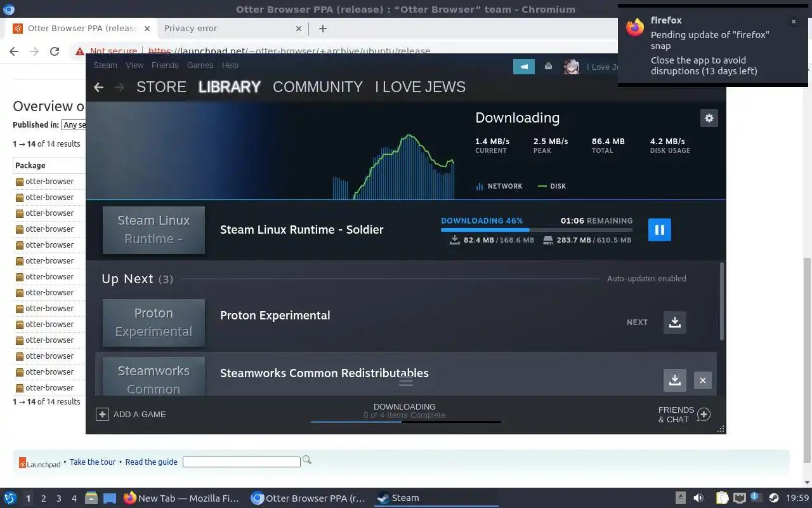The height and width of the screenshot is (508, 812).
Task: Click the Proton Experimental thumbnail
Action: pyautogui.click(x=154, y=323)
